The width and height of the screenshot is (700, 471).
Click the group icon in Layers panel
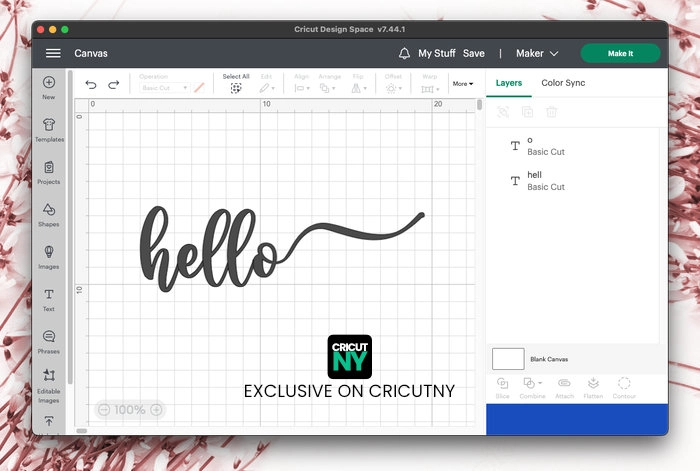point(503,112)
